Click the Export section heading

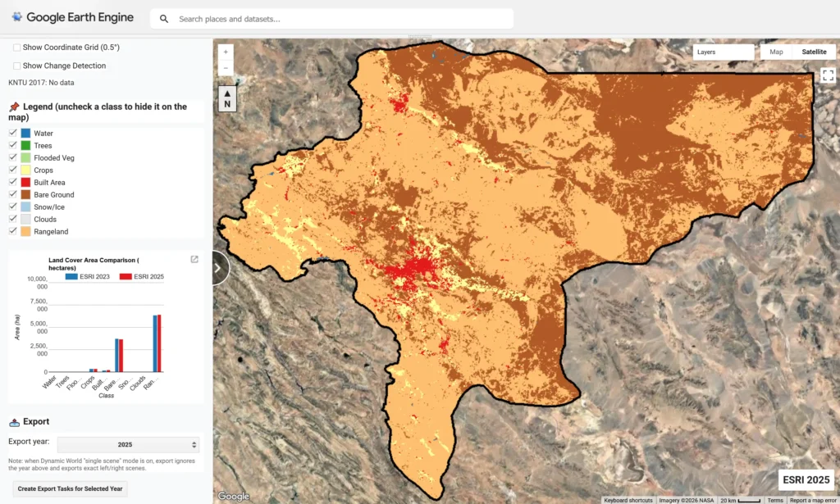click(36, 421)
